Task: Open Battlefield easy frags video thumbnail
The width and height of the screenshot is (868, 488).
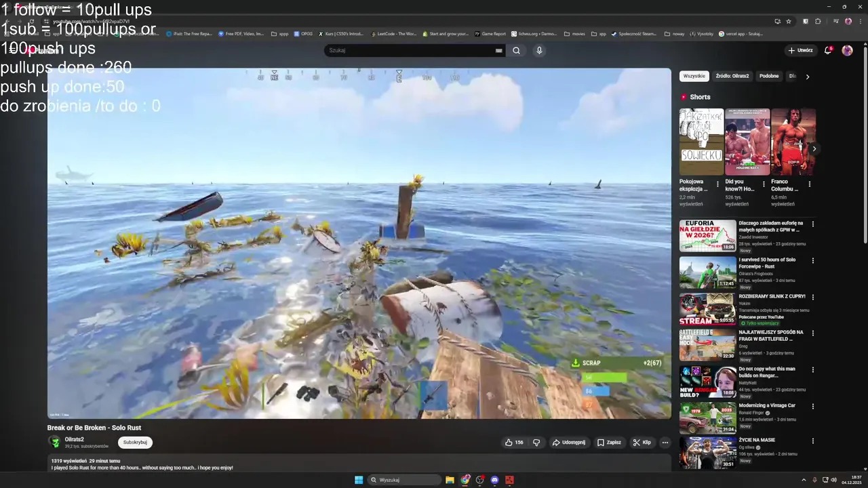Action: point(707,345)
